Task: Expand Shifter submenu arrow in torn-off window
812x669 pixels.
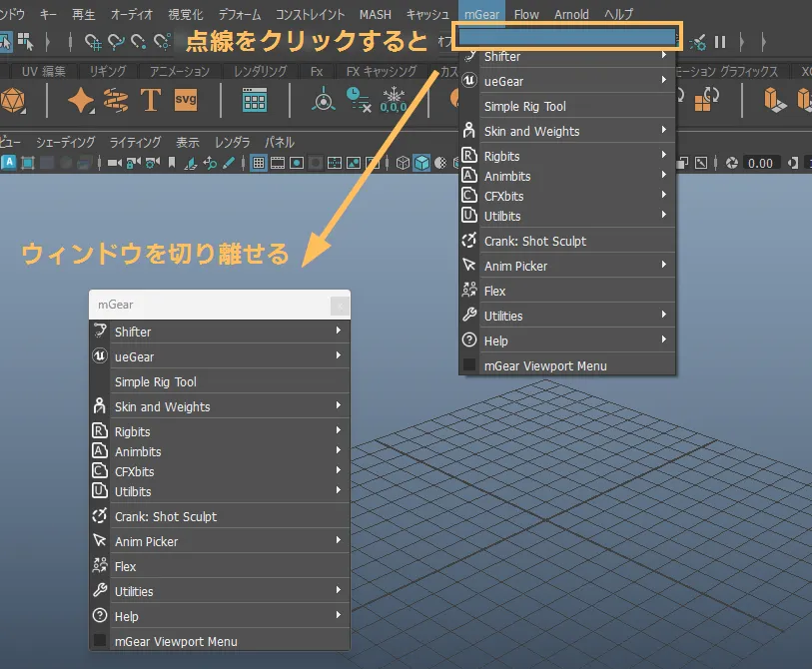Action: pyautogui.click(x=339, y=331)
